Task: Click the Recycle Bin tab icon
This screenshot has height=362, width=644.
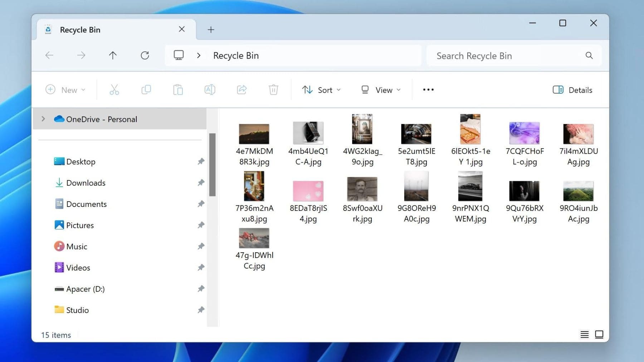Action: [48, 30]
